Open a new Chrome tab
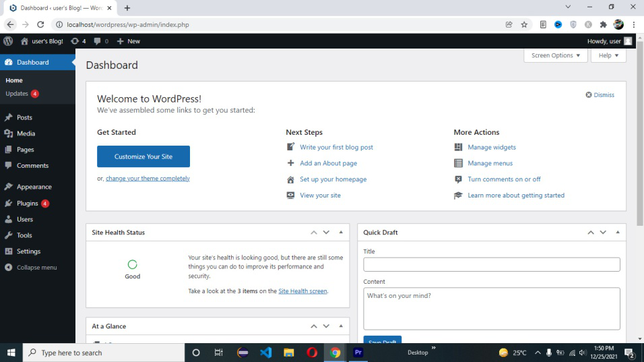The width and height of the screenshot is (644, 362). (x=127, y=8)
